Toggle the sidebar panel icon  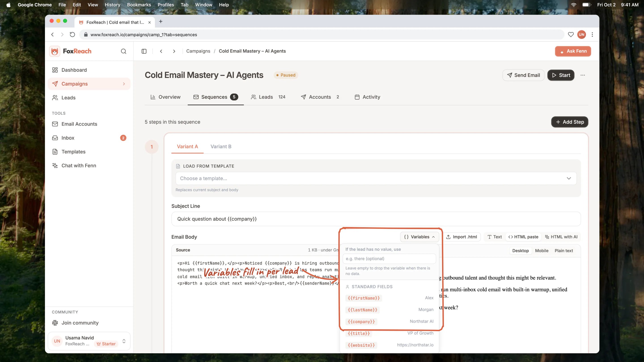click(144, 51)
